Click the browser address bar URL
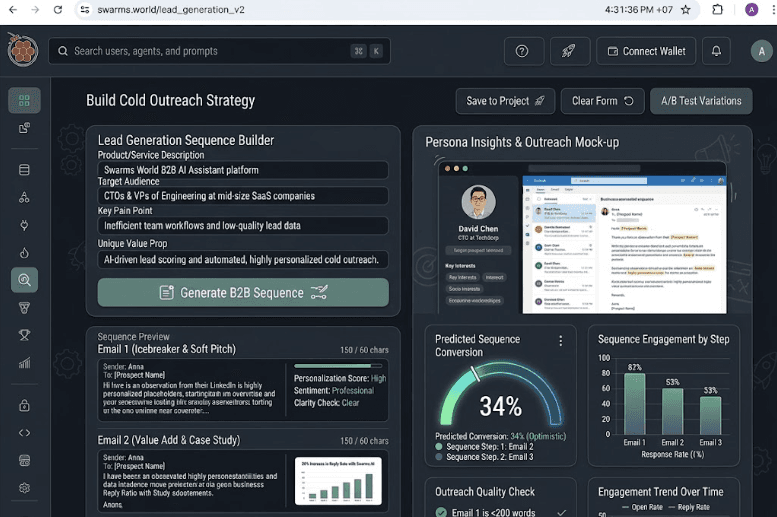 tap(171, 9)
